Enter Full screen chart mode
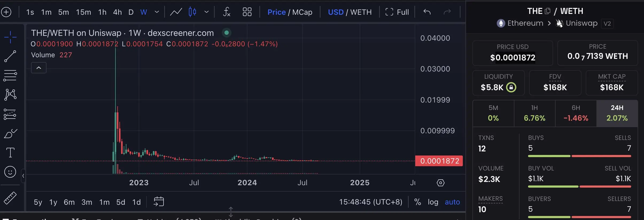Screen dimensions: 644x220 (397, 12)
